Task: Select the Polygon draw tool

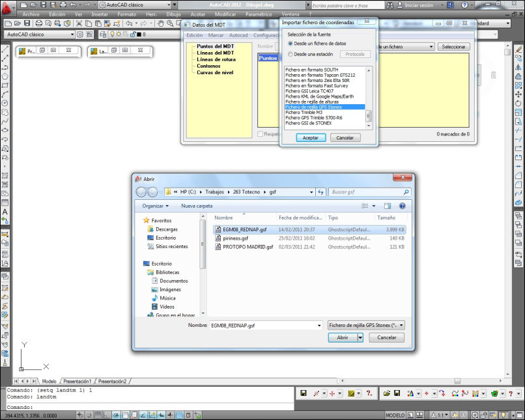Action: click(x=5, y=76)
